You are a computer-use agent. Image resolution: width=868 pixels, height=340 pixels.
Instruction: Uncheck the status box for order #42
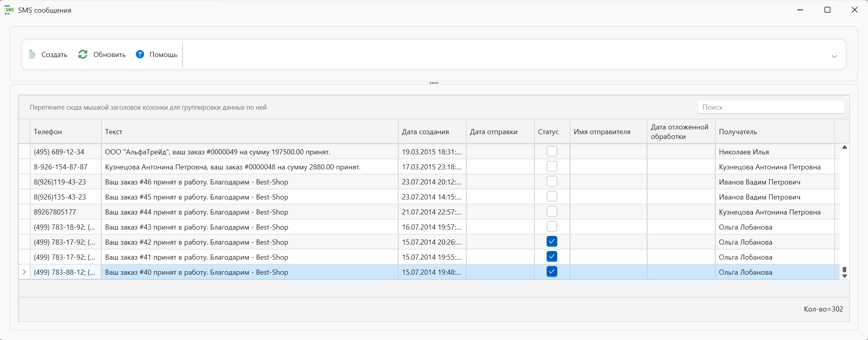tap(552, 241)
